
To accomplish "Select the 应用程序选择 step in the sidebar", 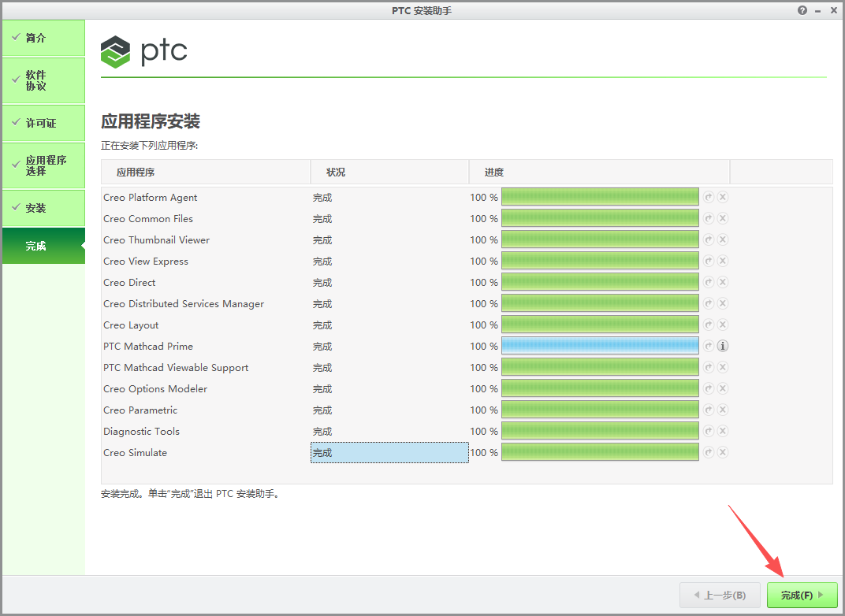I will point(43,165).
